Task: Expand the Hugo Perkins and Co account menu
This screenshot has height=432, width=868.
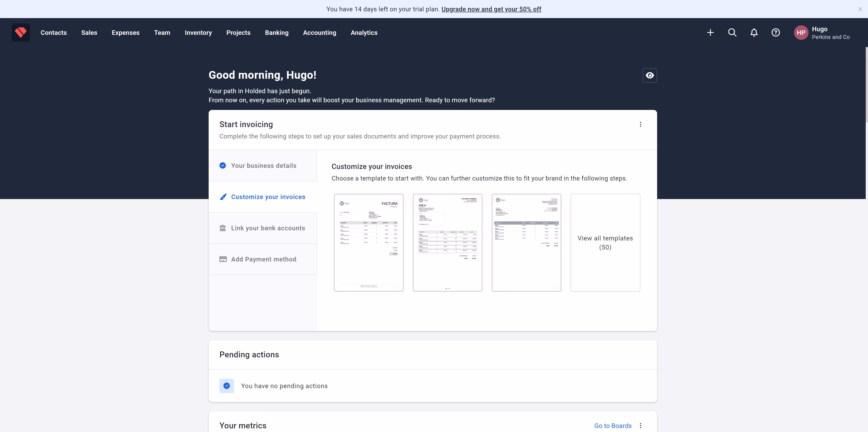Action: tap(830, 33)
